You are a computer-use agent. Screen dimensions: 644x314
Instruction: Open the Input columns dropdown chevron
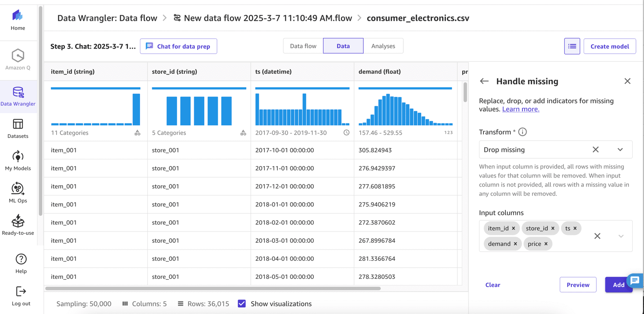point(621,236)
